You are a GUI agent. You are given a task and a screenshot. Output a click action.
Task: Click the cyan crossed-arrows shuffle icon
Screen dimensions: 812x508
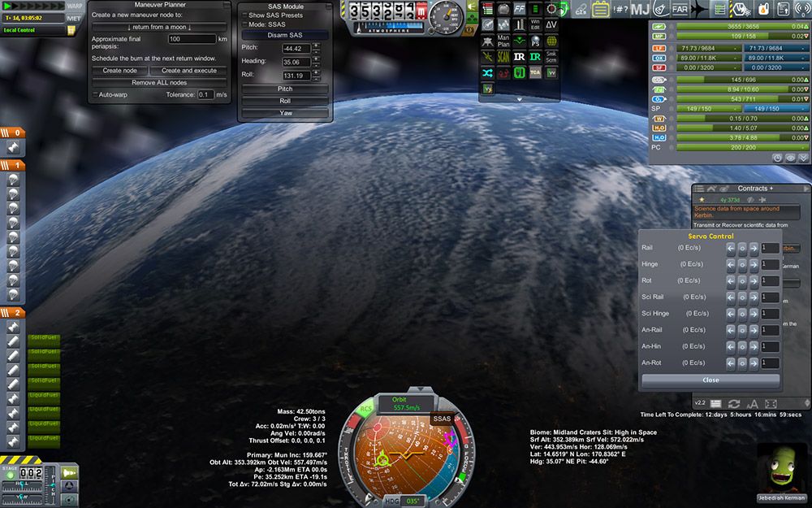[x=487, y=73]
